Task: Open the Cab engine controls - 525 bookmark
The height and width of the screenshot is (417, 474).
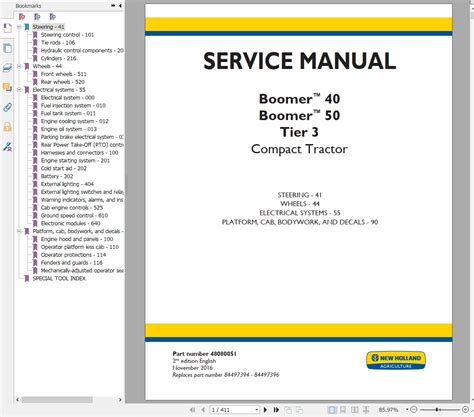Action: tap(72, 208)
